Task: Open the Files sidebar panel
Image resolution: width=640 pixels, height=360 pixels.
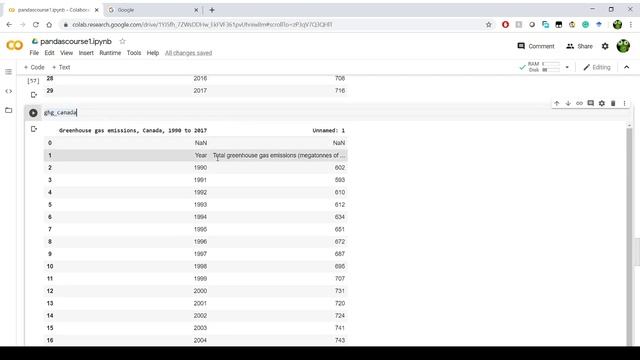Action: click(x=8, y=110)
